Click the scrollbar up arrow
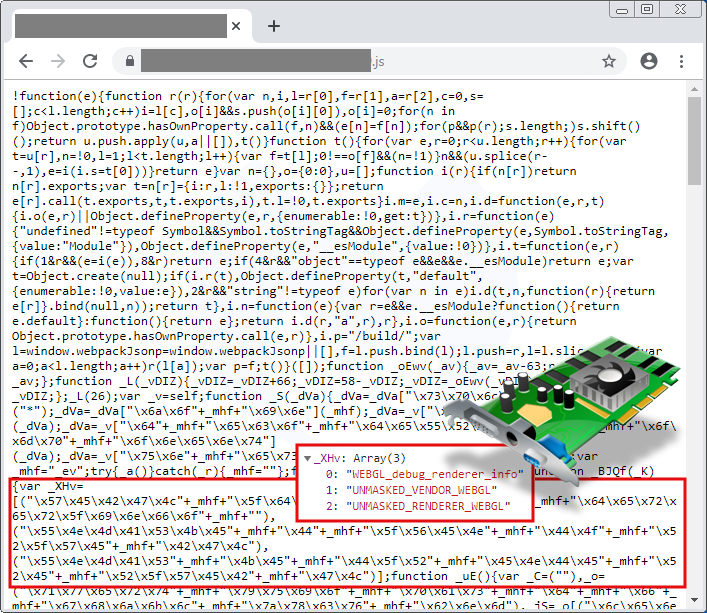This screenshot has height=613, width=707. (x=696, y=91)
